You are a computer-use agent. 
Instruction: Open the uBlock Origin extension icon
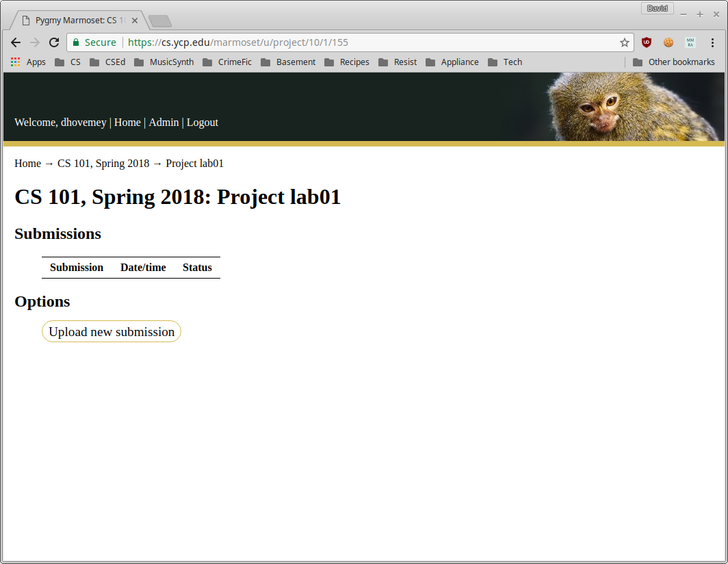coord(647,42)
